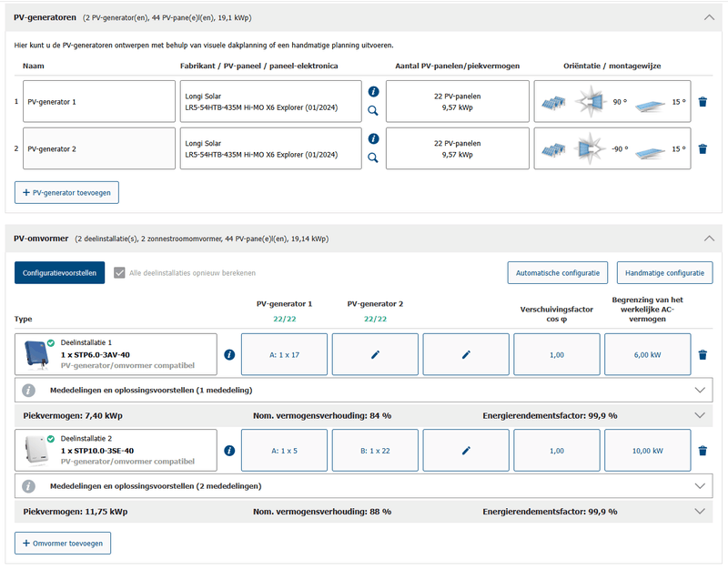Expand Mededelingen en oplossingsvoorstellen (1 mededeling)
Viewport: 728px width, 570px height.
pos(363,391)
